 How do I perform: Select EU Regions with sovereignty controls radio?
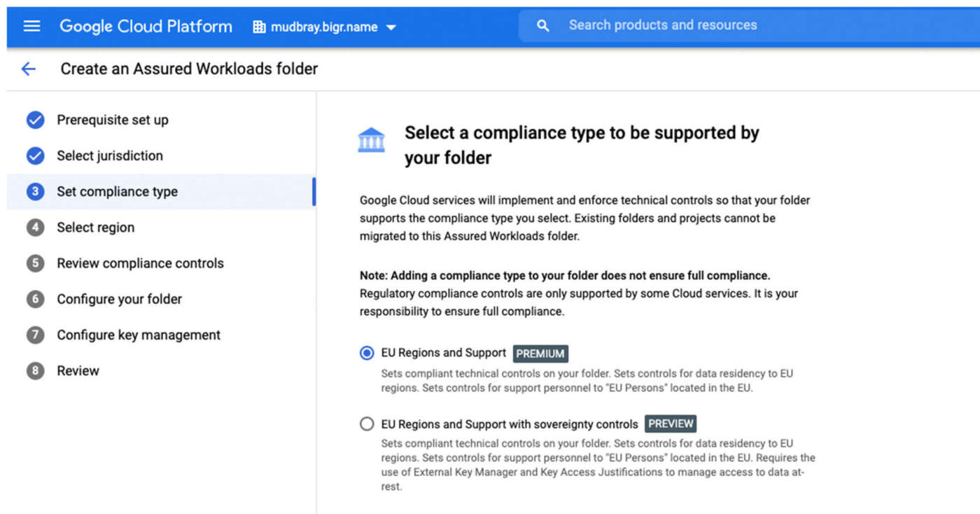pyautogui.click(x=367, y=424)
